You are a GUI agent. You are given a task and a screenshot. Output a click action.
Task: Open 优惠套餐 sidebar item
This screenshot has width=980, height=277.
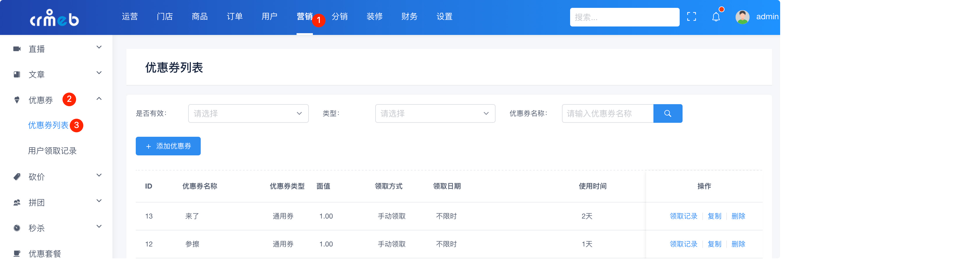coord(45,253)
